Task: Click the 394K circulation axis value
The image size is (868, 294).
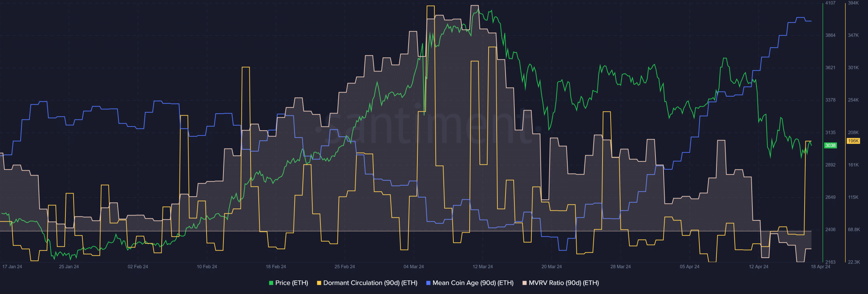Action: (853, 3)
